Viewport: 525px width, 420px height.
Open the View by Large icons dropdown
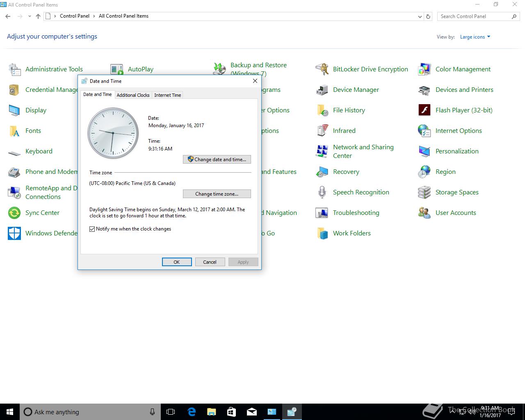tap(475, 37)
